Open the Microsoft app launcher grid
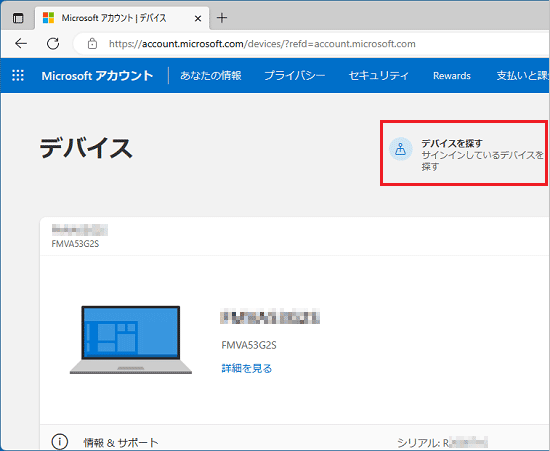 pos(18,75)
